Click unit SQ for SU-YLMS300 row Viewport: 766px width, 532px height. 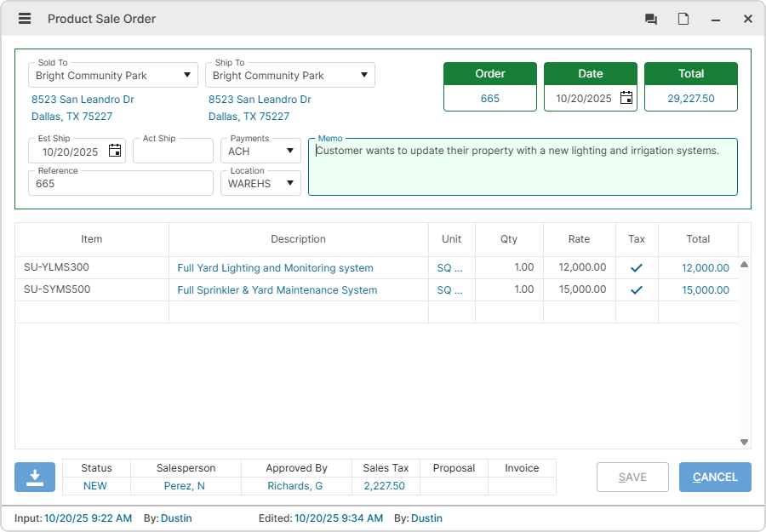[x=449, y=268]
